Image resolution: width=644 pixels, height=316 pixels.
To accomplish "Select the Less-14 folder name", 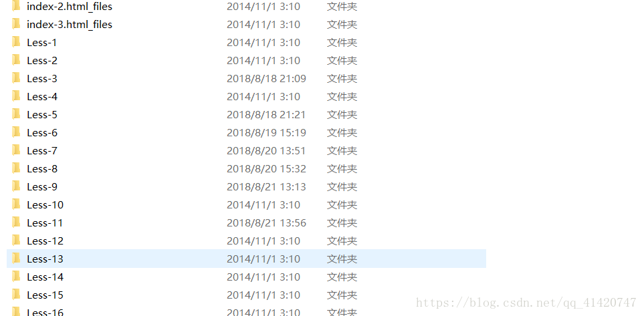I will [45, 277].
